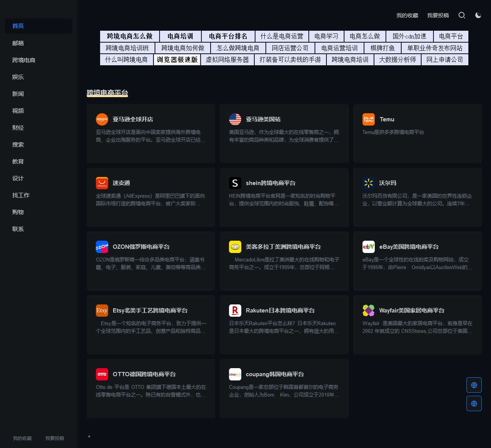Click the 大数据分析师 tag
The width and height of the screenshot is (491, 448).
click(x=397, y=60)
